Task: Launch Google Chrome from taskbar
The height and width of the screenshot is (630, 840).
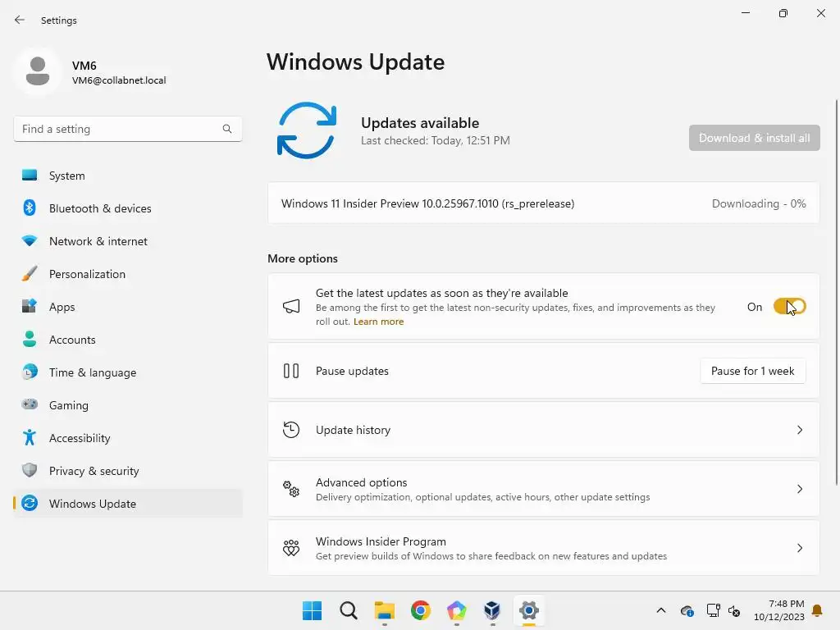Action: point(421,610)
